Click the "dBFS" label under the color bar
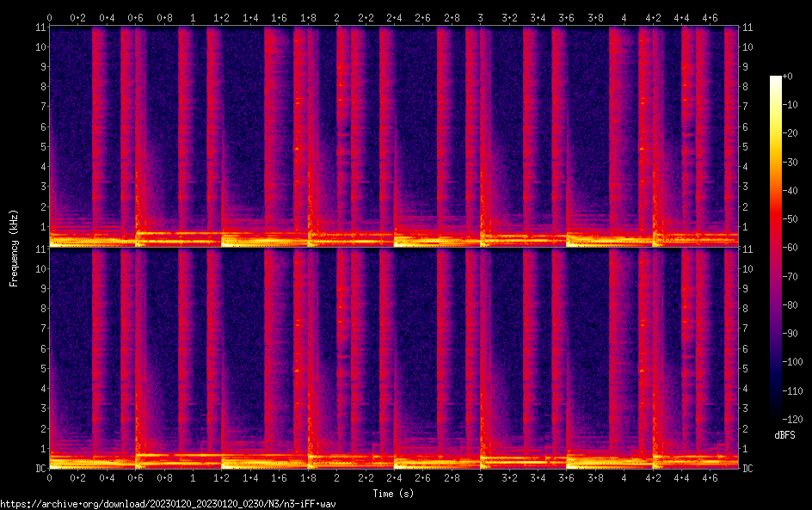 pyautogui.click(x=784, y=435)
